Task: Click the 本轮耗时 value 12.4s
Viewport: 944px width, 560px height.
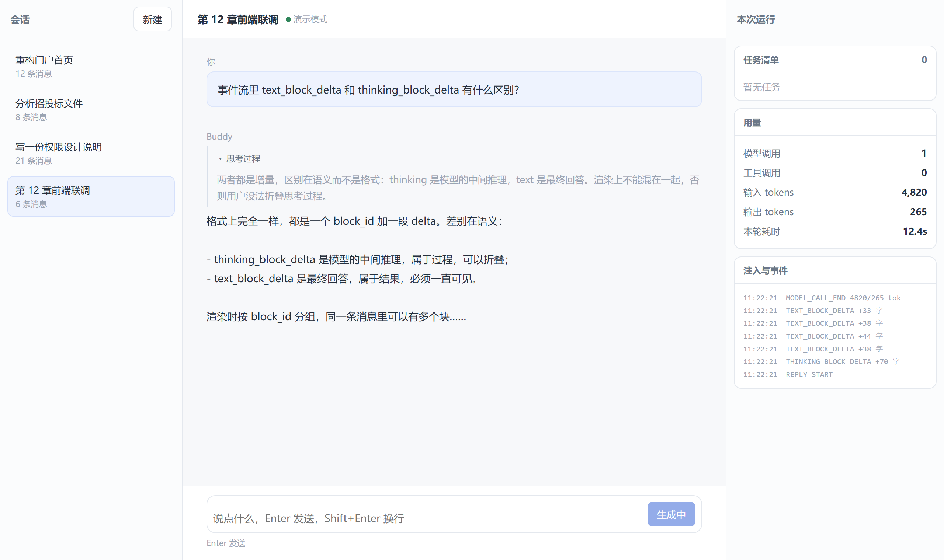Action: click(x=914, y=231)
